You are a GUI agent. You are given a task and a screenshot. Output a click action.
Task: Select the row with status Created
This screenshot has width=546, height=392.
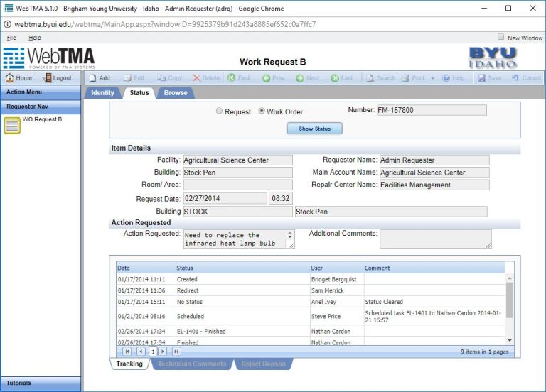point(311,279)
